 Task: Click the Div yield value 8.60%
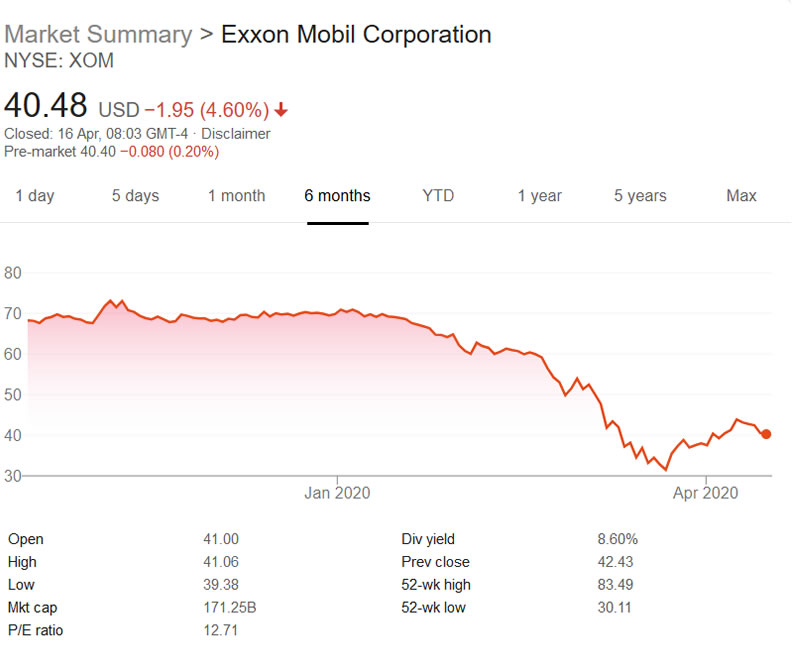tap(617, 539)
